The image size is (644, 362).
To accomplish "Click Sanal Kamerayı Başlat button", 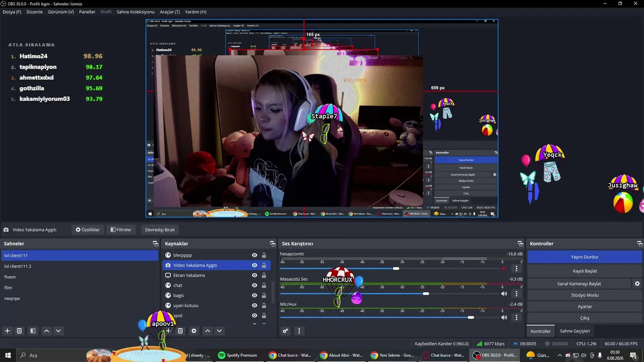I will 579,284.
